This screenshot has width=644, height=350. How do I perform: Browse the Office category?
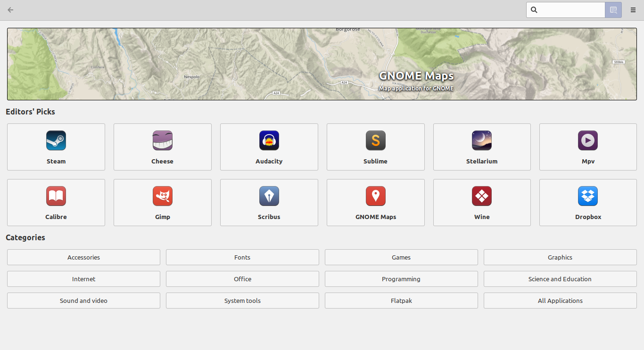tap(242, 279)
